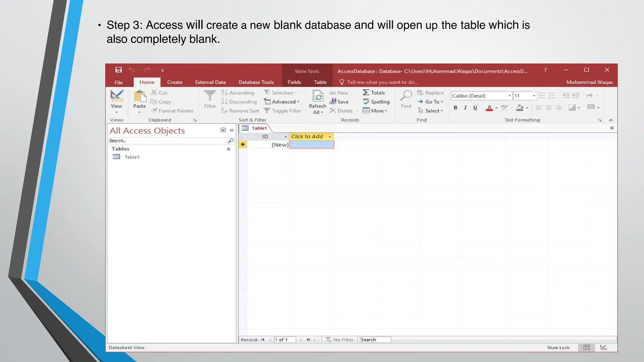Collapse the ribbon with the caret
The width and height of the screenshot is (644, 362).
[611, 120]
